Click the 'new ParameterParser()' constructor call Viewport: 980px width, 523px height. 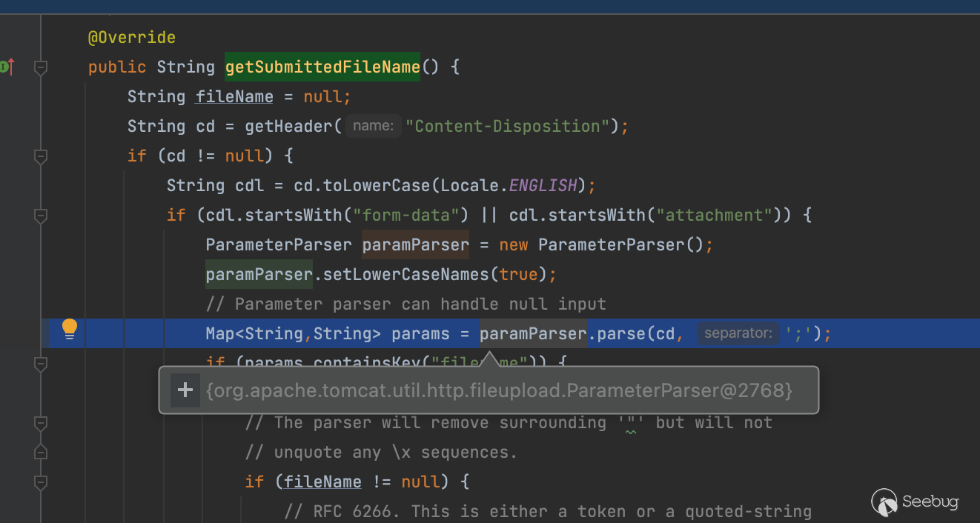click(600, 244)
